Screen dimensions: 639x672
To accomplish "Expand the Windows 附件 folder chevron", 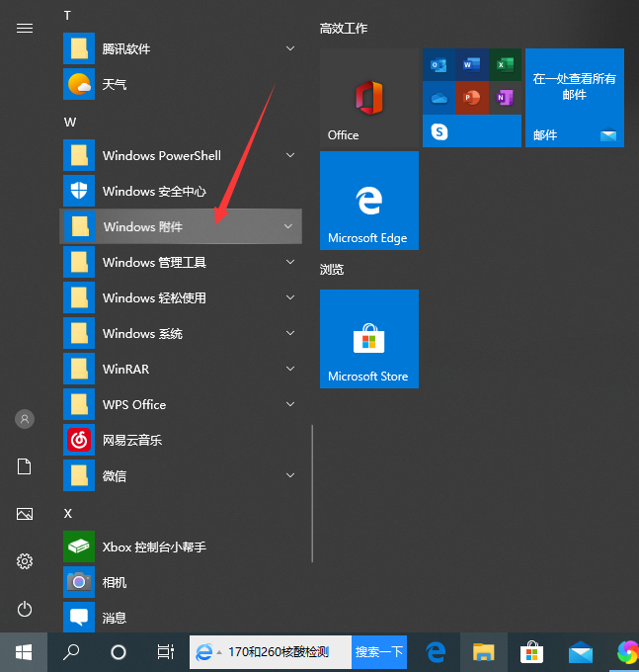I will point(288,226).
